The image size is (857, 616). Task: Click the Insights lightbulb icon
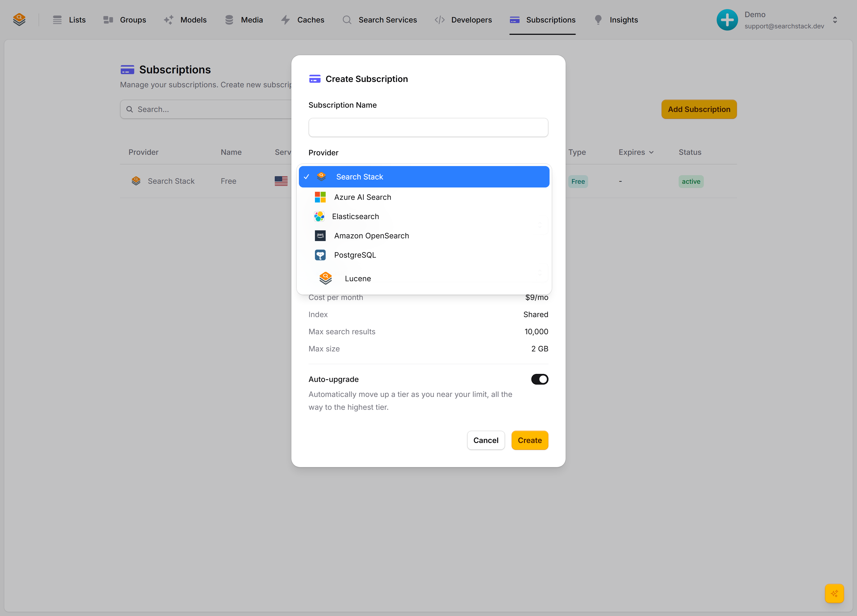pyautogui.click(x=598, y=20)
